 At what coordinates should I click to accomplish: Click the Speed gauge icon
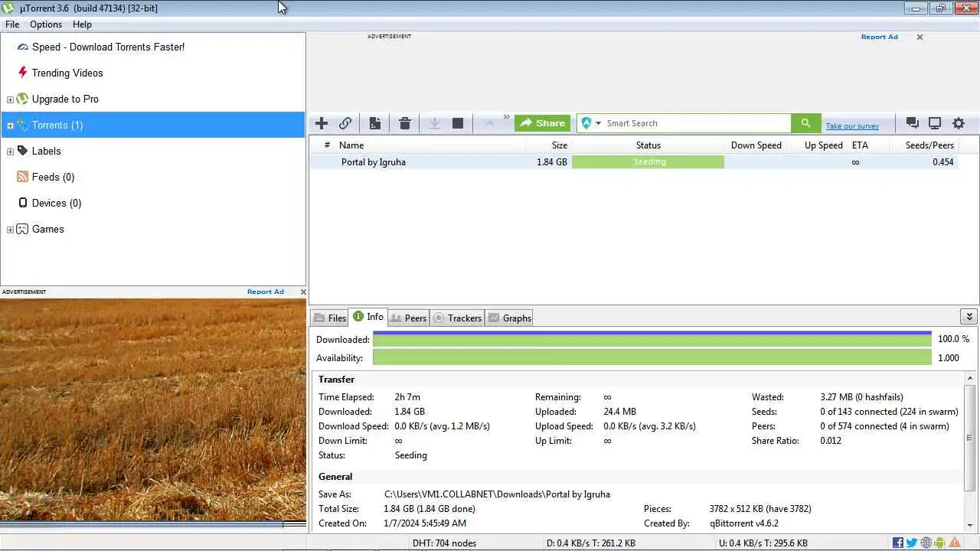(x=23, y=47)
